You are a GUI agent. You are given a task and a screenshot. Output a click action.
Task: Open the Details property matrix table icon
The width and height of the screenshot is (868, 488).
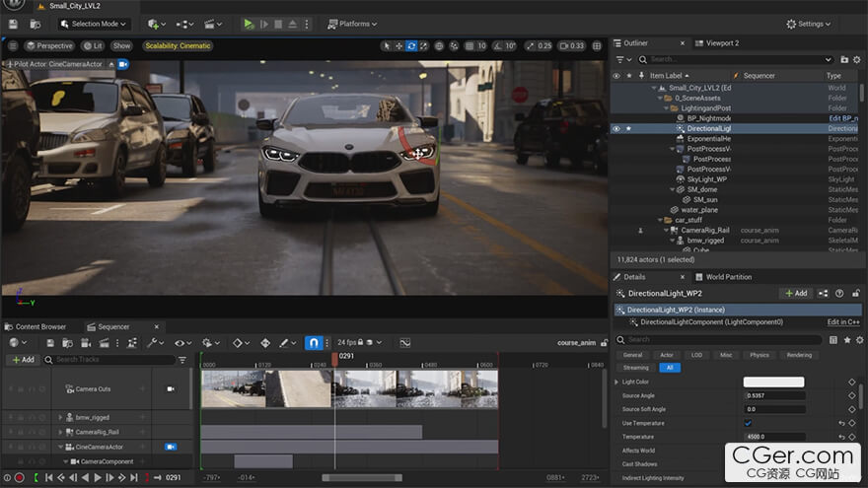833,340
